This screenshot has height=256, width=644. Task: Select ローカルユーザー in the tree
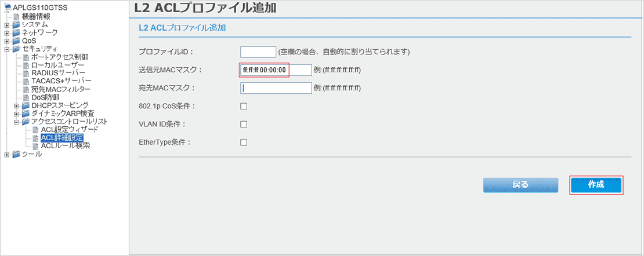[58, 65]
